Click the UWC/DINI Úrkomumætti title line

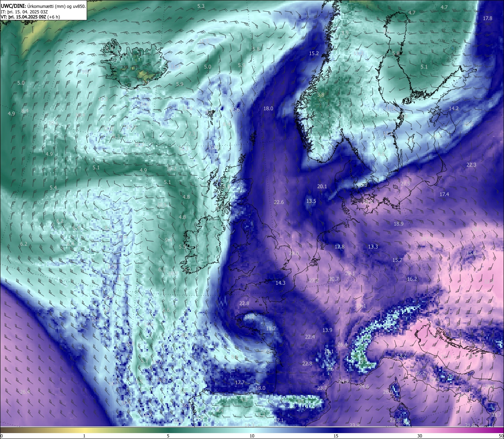point(43,6)
